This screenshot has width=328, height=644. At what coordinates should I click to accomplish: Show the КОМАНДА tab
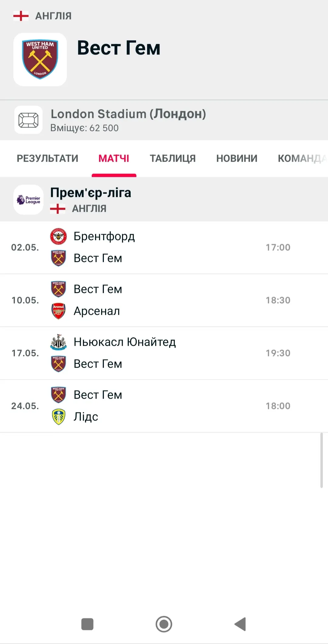pos(301,158)
